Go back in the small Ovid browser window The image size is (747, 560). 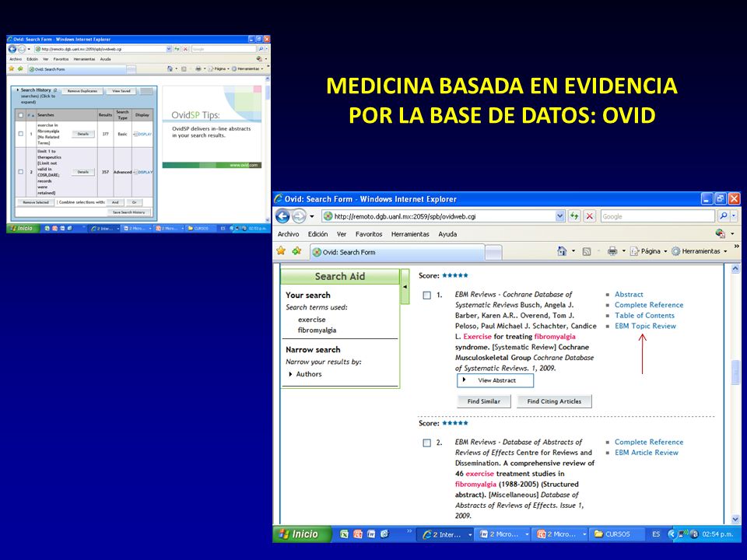tap(12, 49)
